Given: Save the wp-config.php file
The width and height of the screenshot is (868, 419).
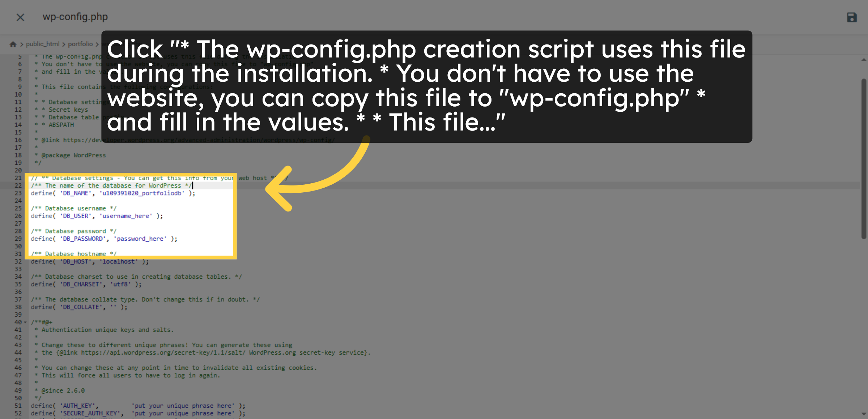Looking at the screenshot, I should pyautogui.click(x=852, y=17).
